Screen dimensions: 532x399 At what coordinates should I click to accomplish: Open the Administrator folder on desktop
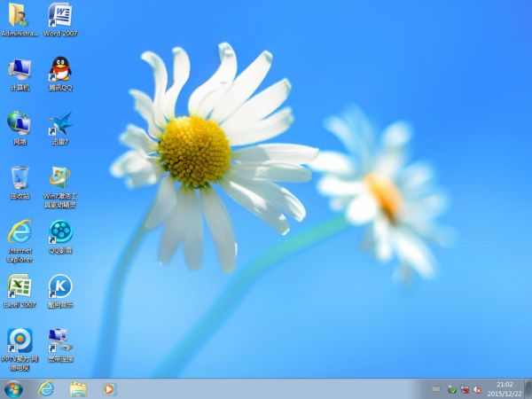(19, 16)
